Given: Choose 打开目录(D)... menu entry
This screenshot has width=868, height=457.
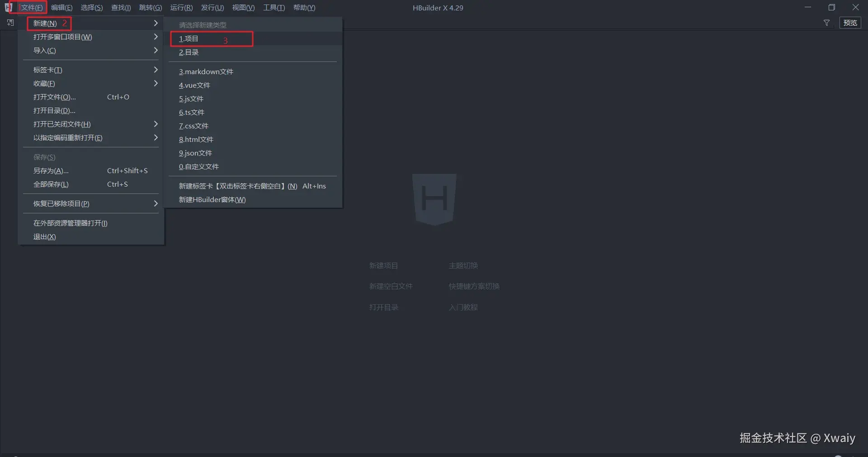Looking at the screenshot, I should click(x=91, y=110).
